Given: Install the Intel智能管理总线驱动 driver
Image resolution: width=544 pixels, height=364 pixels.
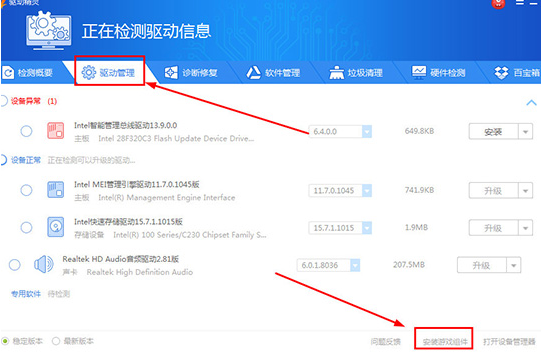Looking at the screenshot, I should pyautogui.click(x=493, y=132).
